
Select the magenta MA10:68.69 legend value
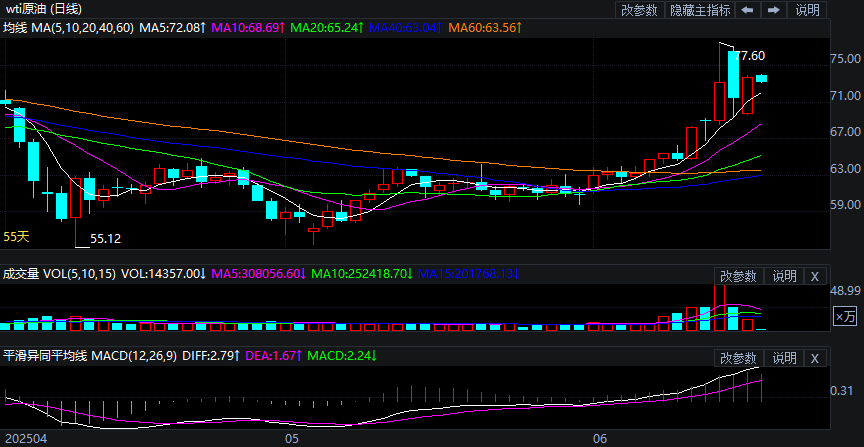(247, 28)
